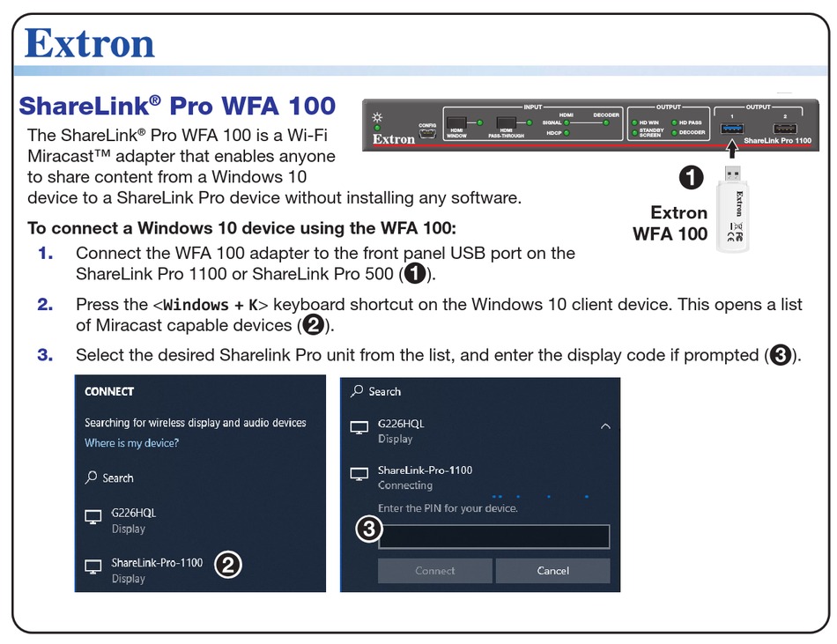Click the Config mini USB port
Viewport: 837px width, 644px height.
coord(427,134)
